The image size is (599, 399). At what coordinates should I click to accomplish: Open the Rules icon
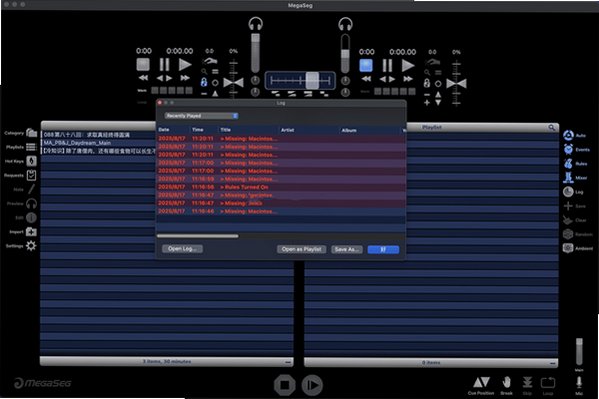pyautogui.click(x=568, y=164)
